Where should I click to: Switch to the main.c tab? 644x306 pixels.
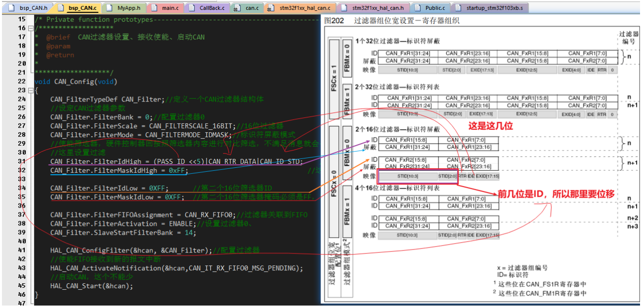pos(165,8)
